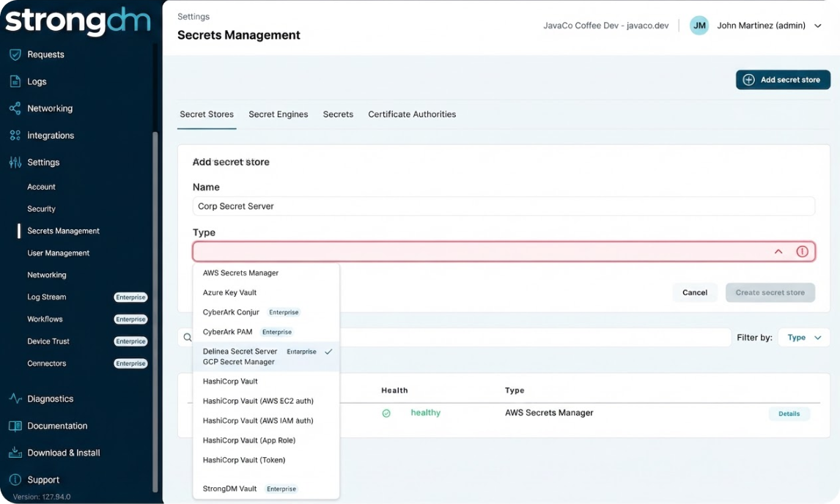This screenshot has width=840, height=504.
Task: Click the Logs document icon
Action: tap(15, 81)
